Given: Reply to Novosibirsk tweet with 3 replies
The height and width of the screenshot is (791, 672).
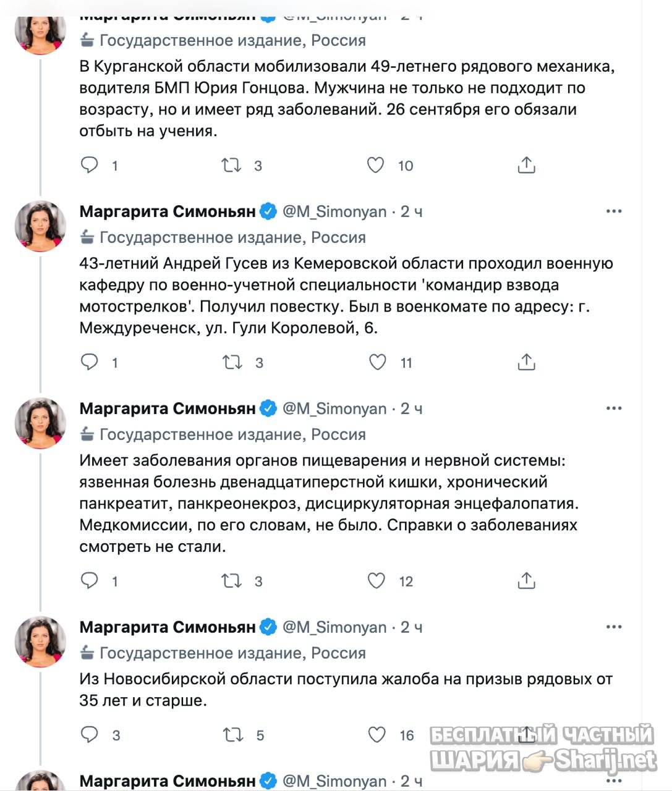Looking at the screenshot, I should tap(90, 735).
